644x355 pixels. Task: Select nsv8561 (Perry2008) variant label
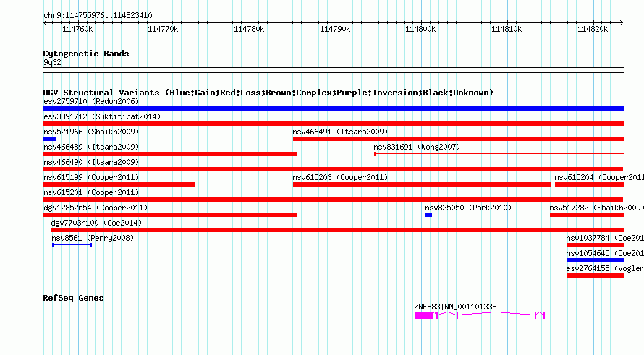(x=93, y=238)
